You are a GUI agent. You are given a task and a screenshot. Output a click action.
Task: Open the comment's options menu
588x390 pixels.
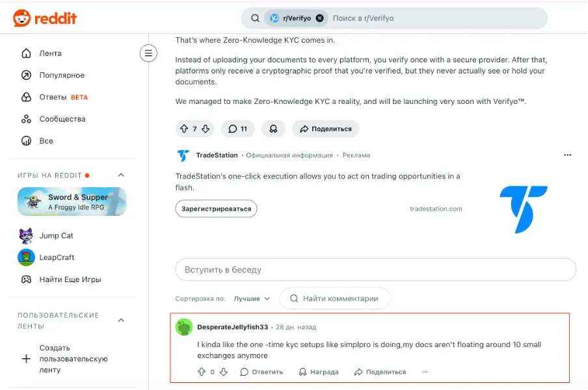425,371
